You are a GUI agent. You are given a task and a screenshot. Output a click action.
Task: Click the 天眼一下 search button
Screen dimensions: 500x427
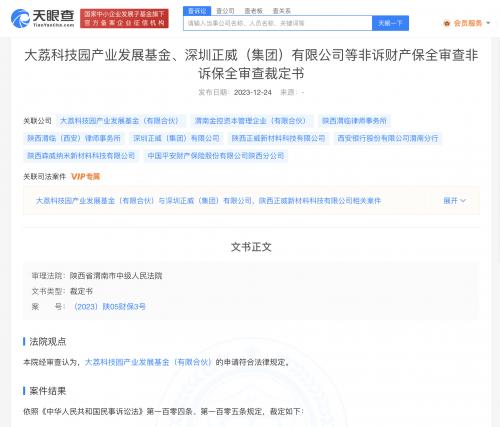pos(390,23)
